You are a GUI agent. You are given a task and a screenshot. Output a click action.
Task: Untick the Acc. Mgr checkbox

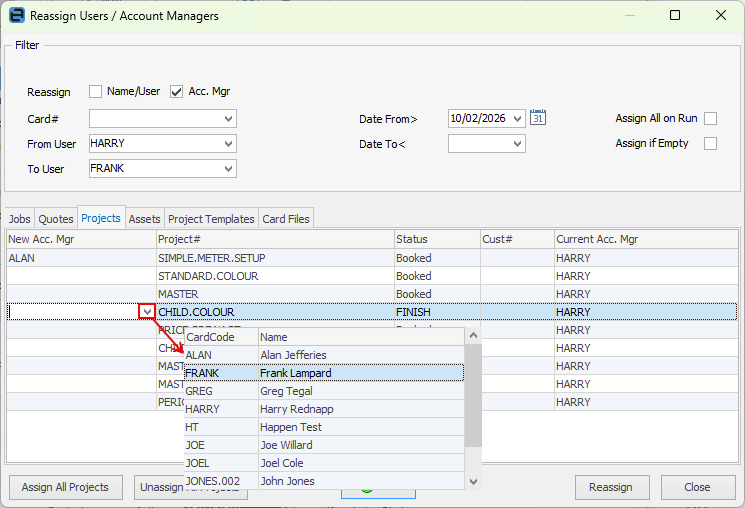tap(176, 91)
